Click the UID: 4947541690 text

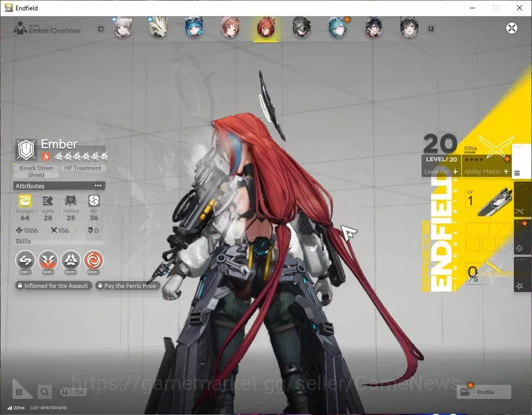tap(49, 408)
